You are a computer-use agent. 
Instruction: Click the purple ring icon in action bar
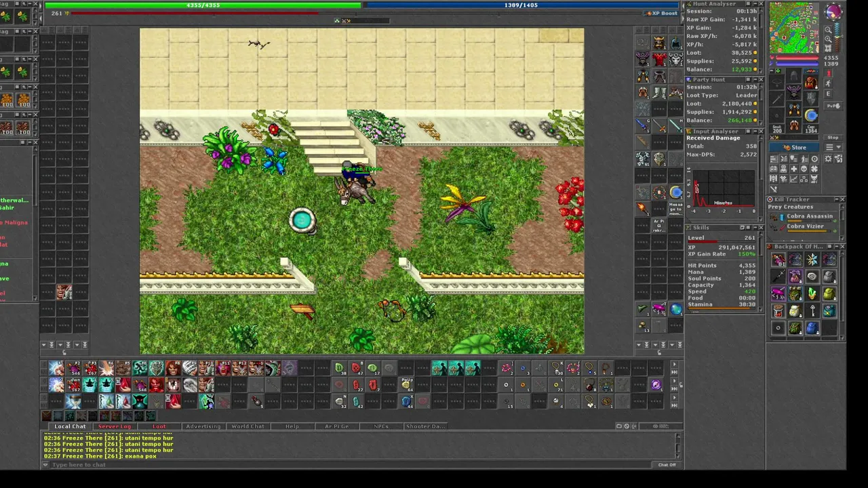pyautogui.click(x=656, y=386)
